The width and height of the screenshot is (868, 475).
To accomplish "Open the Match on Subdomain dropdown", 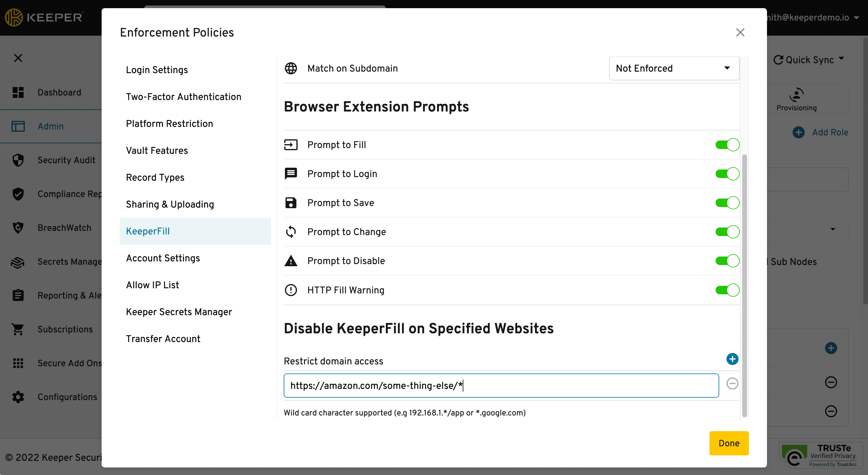I will point(674,68).
